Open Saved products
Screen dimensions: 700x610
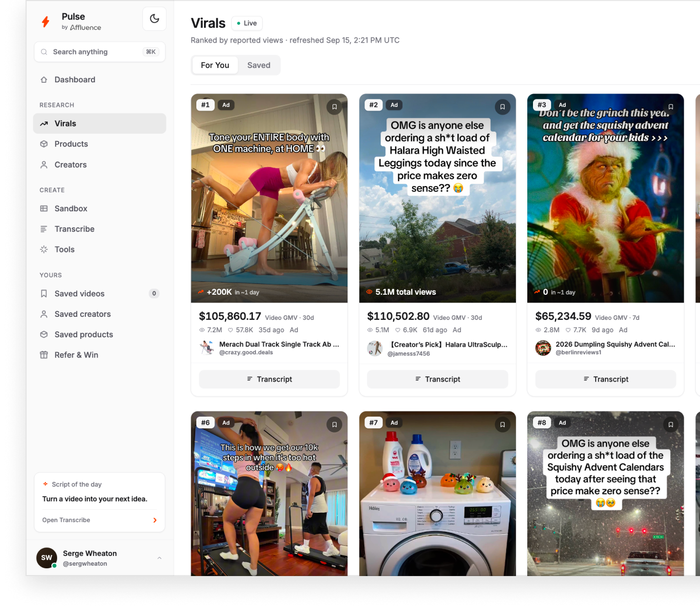click(x=100, y=334)
